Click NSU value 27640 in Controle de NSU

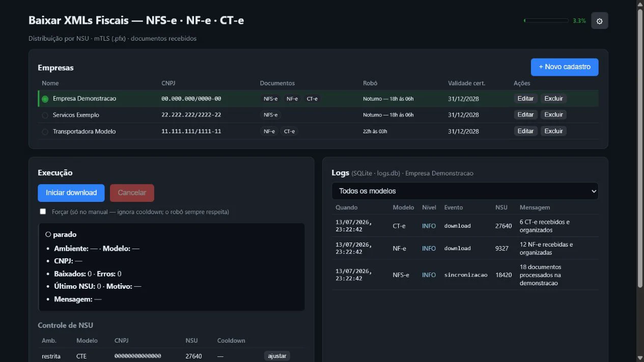(x=194, y=356)
